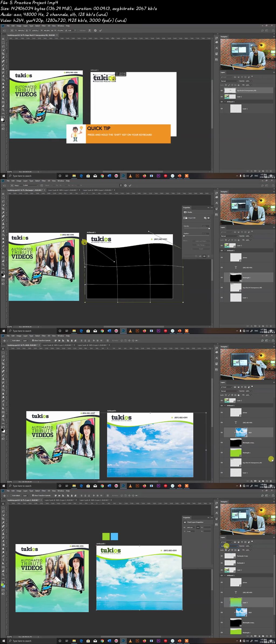This screenshot has height=644, width=276.
Task: Collapse Artboard 1 group in the 00:01:52 frame
Action: (x=225, y=102)
